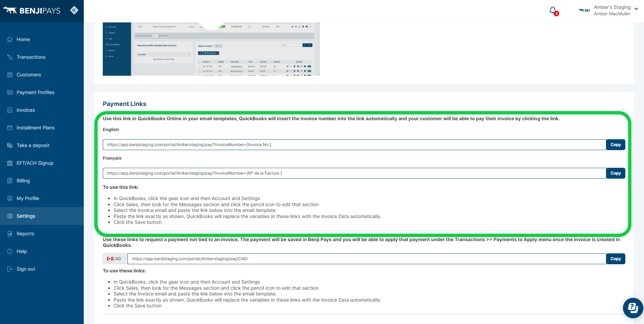Image resolution: width=644 pixels, height=324 pixels.
Task: Collapse sidebar using diamond arrow icon
Action: point(74,10)
